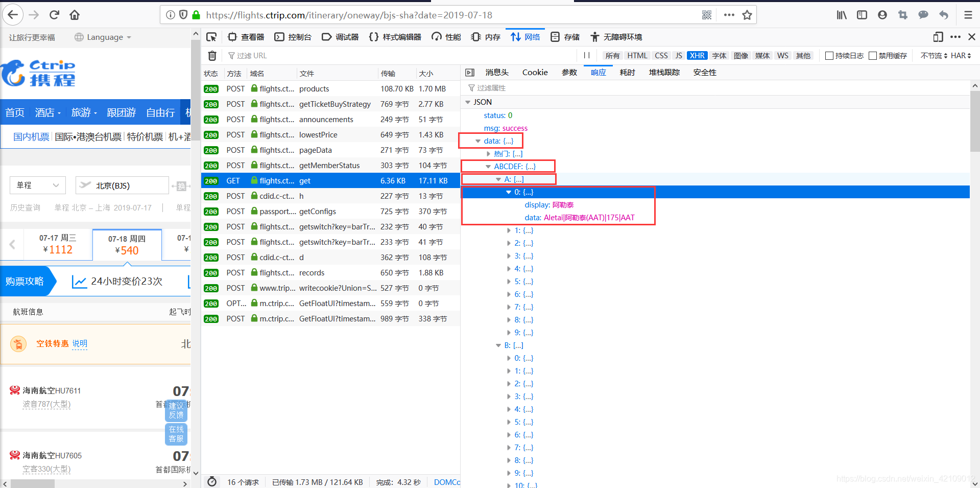
Task: Click the undo arrow toolbar icon
Action: (x=944, y=15)
